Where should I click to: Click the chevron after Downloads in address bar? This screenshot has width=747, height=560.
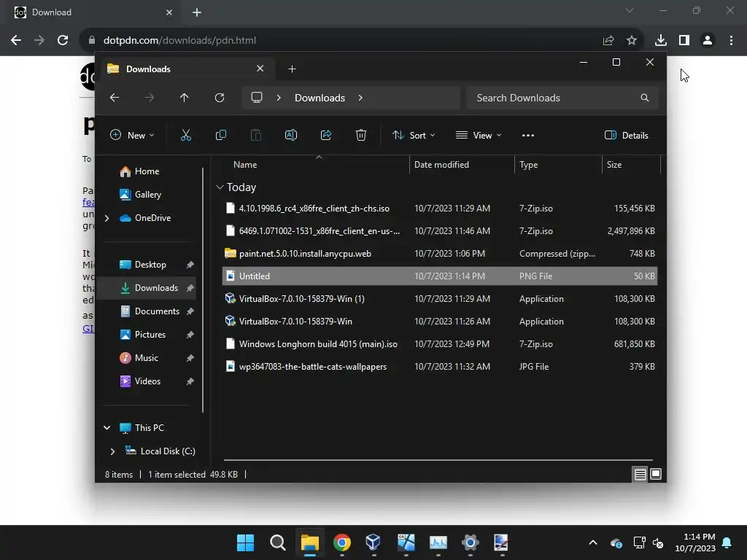pyautogui.click(x=360, y=98)
